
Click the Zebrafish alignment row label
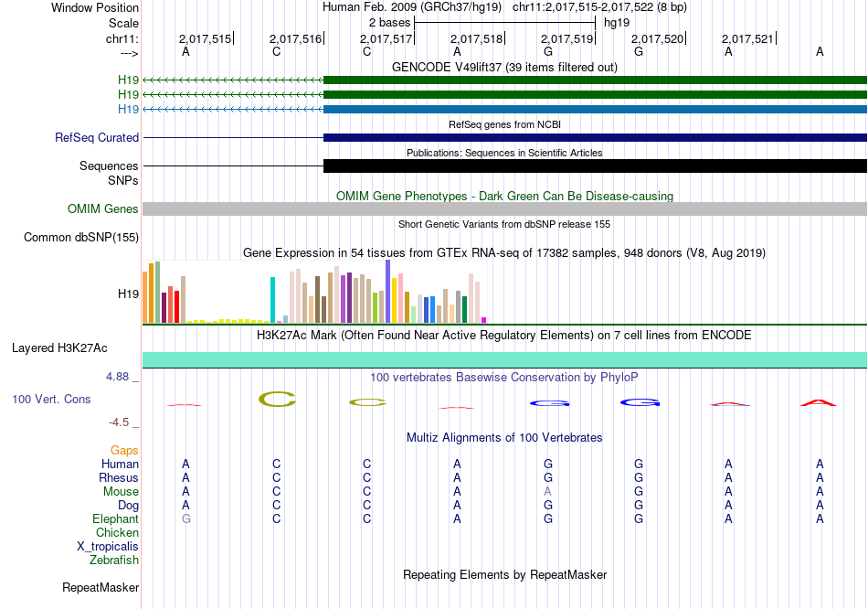[114, 561]
